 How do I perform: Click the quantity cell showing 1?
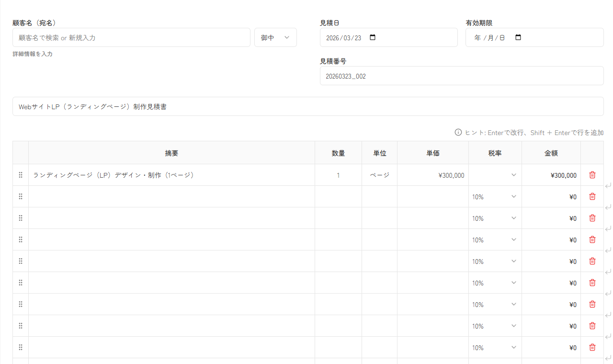coord(338,175)
